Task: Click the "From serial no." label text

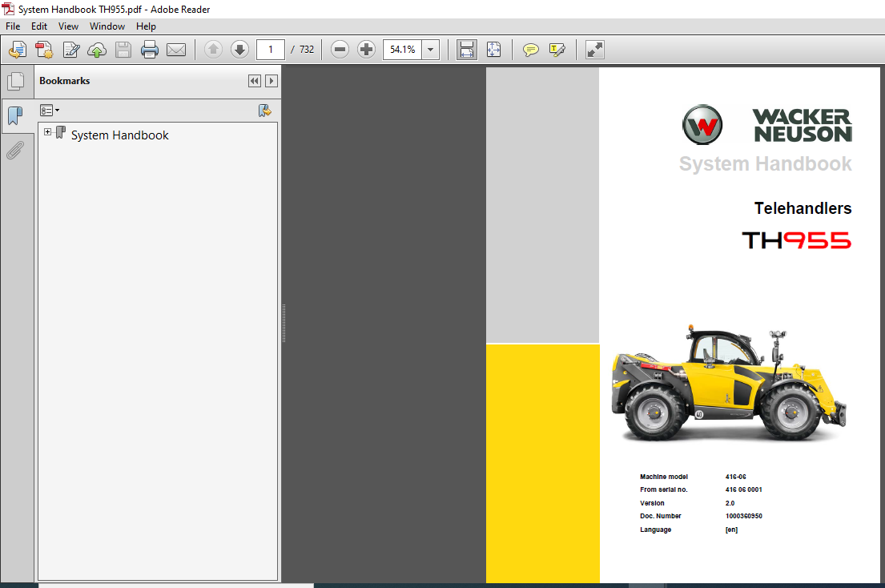Action: (x=664, y=489)
